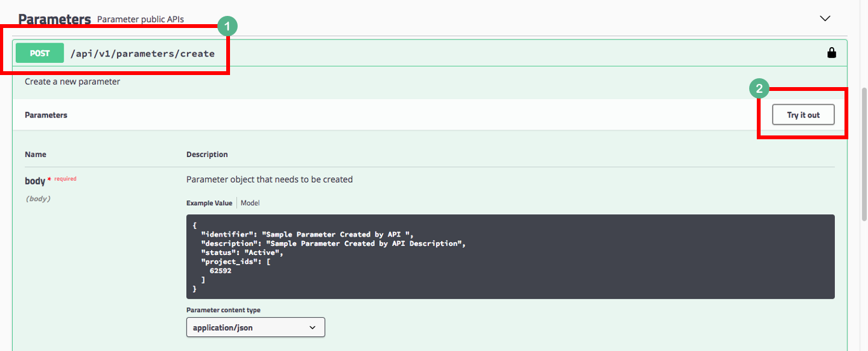This screenshot has height=351, width=868.
Task: Click the green POST method badge
Action: (39, 53)
